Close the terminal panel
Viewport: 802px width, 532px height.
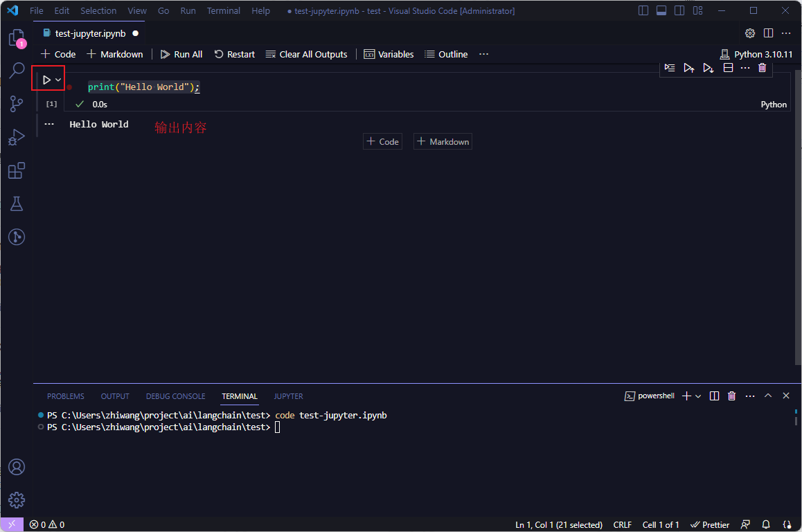tap(786, 396)
